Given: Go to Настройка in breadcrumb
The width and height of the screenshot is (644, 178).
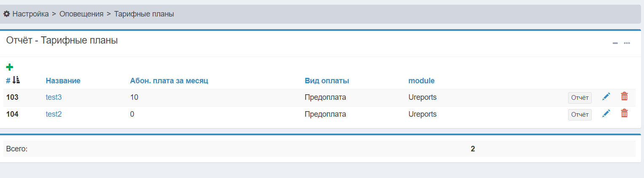Looking at the screenshot, I should pos(30,14).
